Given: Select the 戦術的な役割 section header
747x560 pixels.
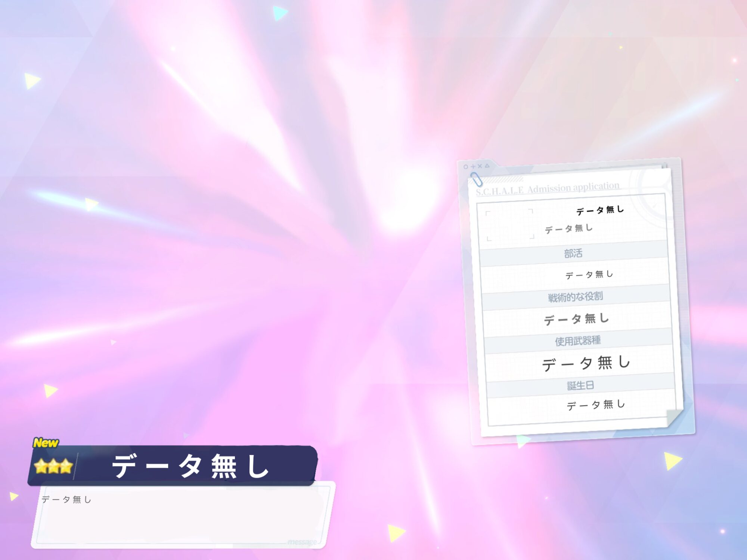Looking at the screenshot, I should [x=575, y=297].
